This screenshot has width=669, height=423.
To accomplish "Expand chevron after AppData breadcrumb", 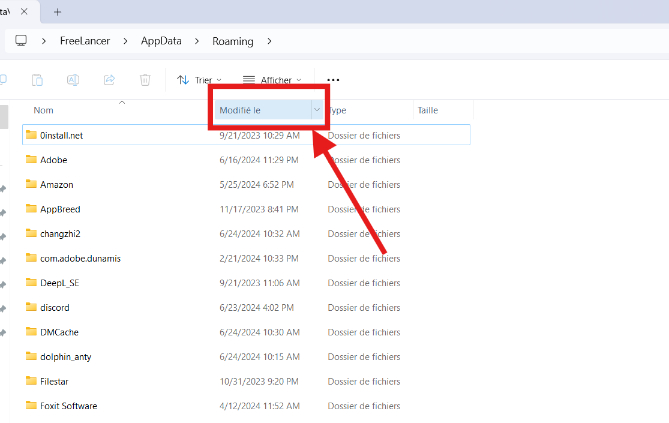I will click(x=197, y=41).
